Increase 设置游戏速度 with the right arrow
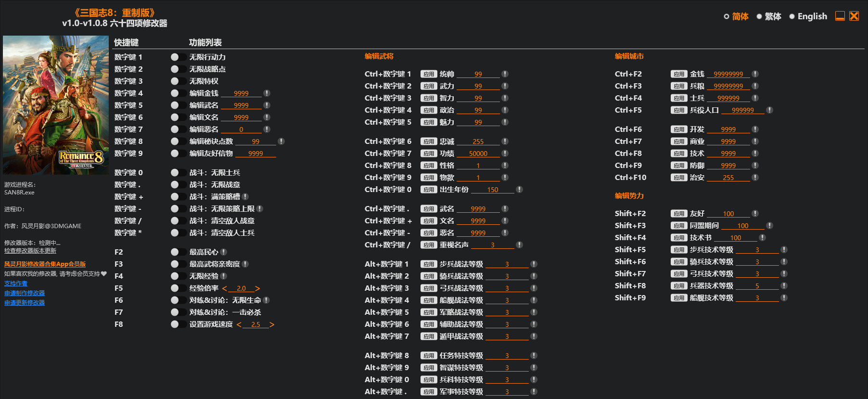868x399 pixels. click(x=272, y=324)
